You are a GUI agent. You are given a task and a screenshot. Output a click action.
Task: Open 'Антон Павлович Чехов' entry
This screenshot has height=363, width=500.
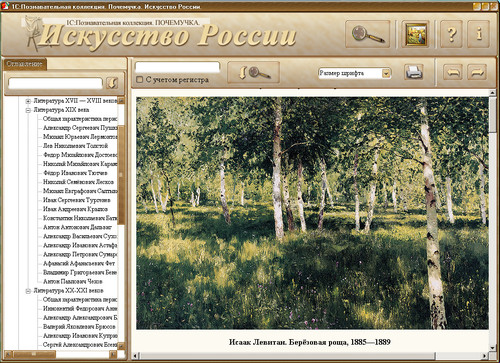(73, 281)
